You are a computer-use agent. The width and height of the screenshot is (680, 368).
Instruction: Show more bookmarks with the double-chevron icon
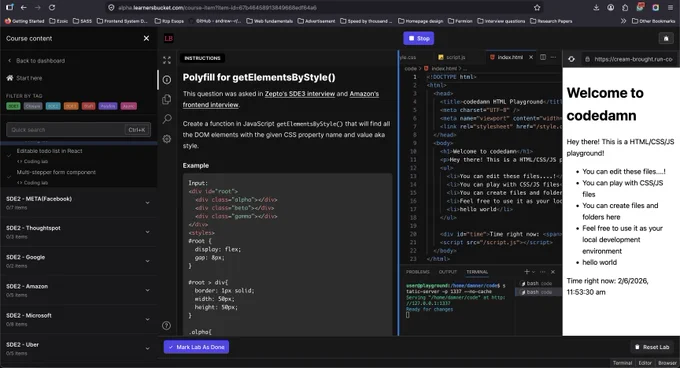click(623, 21)
